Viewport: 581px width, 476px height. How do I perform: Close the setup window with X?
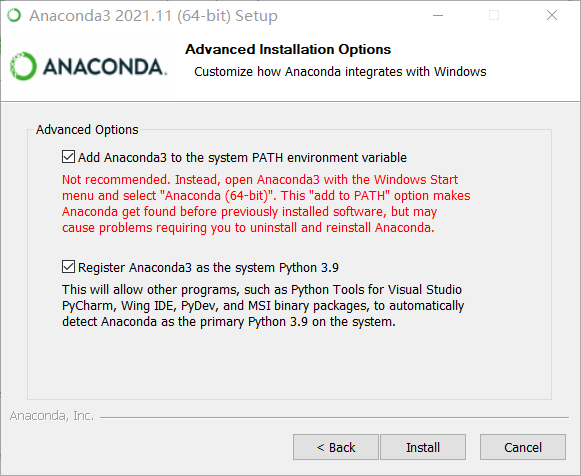[x=552, y=15]
